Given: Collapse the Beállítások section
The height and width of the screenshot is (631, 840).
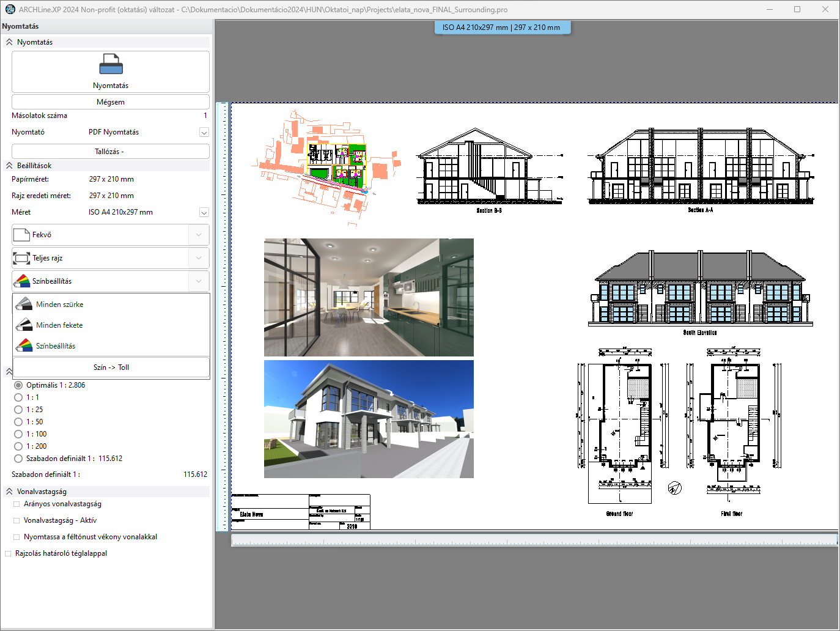Looking at the screenshot, I should click(x=9, y=166).
